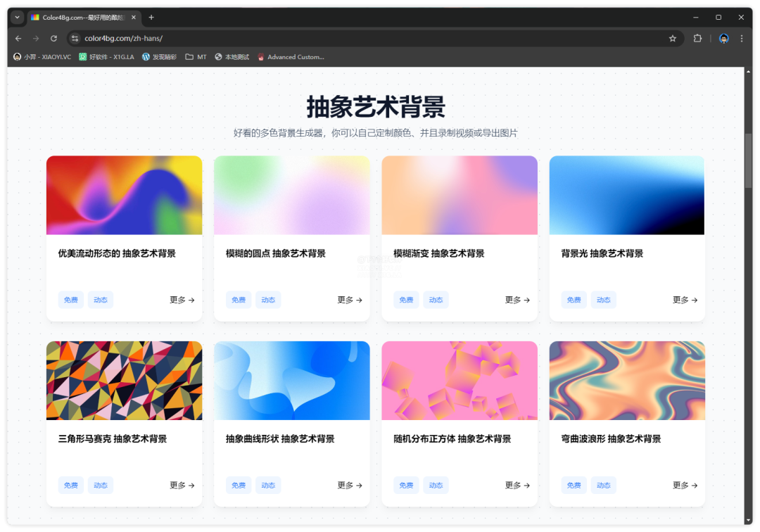Follow the 更多 link on 模糊的圆点 card
Screen dimensions: 760x532
coord(350,299)
